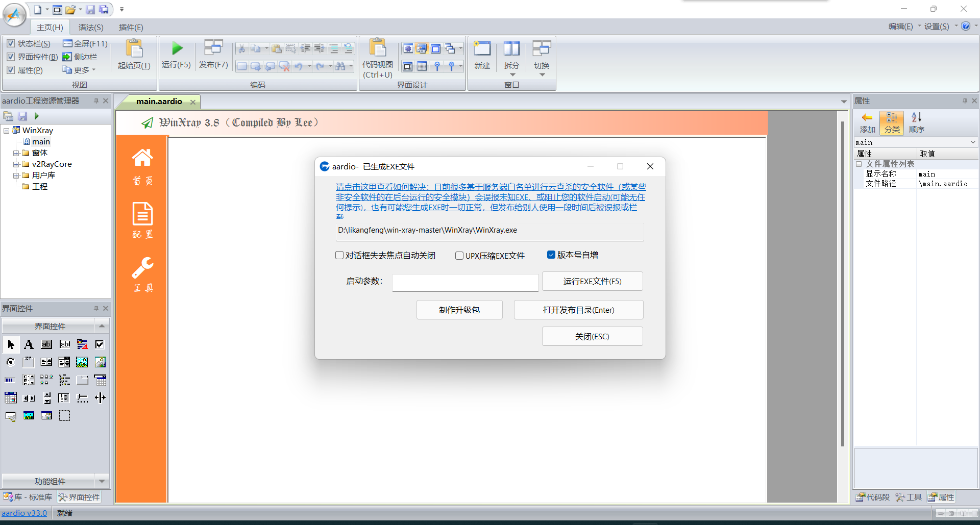Switch to the 语法(S) ribbon tab
The height and width of the screenshot is (525, 980).
point(91,27)
